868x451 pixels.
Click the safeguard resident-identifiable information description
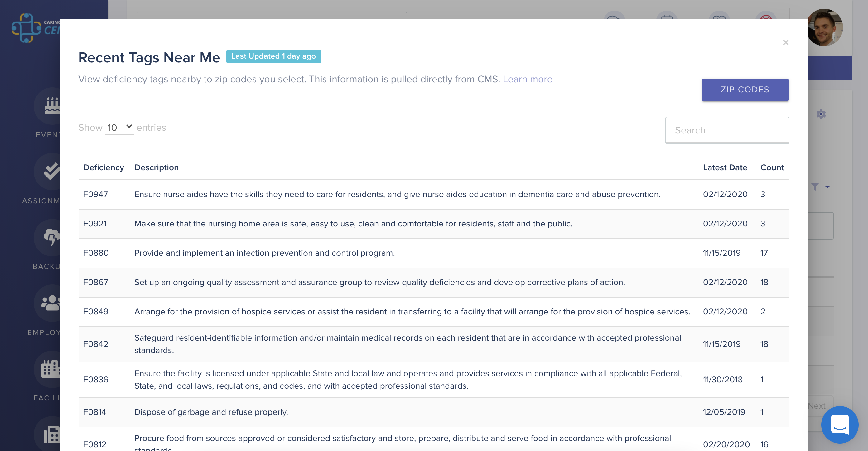pos(408,344)
